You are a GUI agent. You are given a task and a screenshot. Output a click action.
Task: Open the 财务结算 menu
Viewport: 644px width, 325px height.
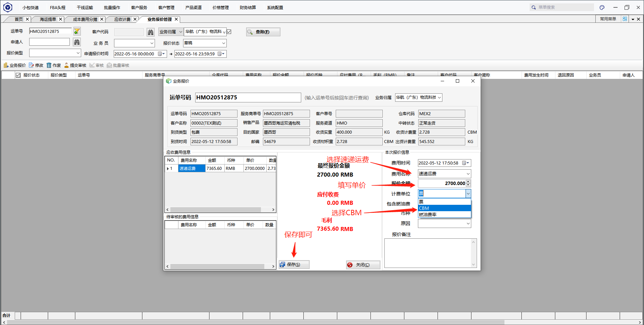pos(248,7)
